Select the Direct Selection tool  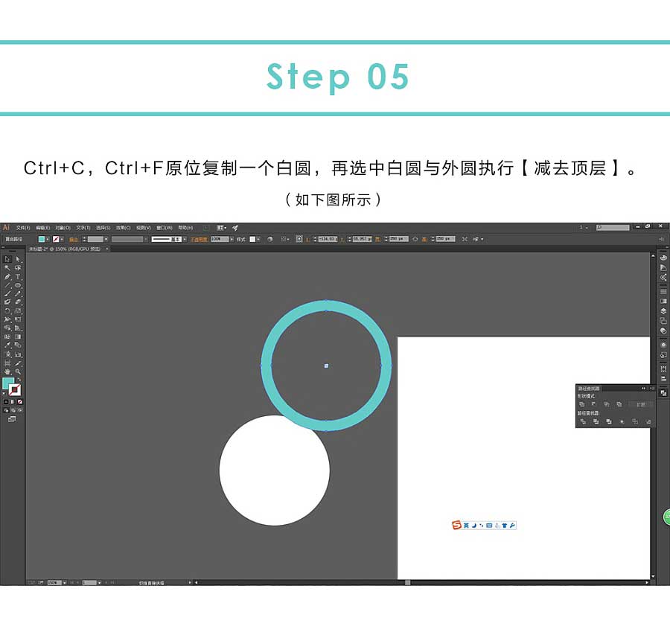coord(18,259)
